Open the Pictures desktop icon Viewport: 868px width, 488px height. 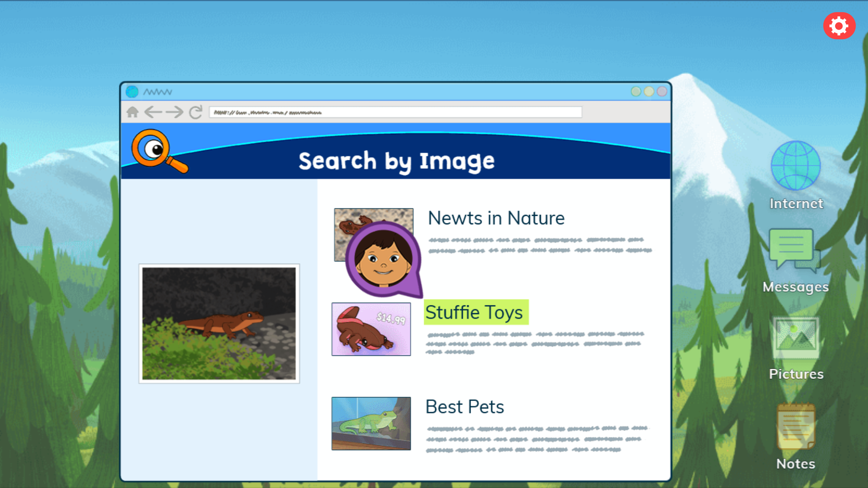click(x=796, y=338)
